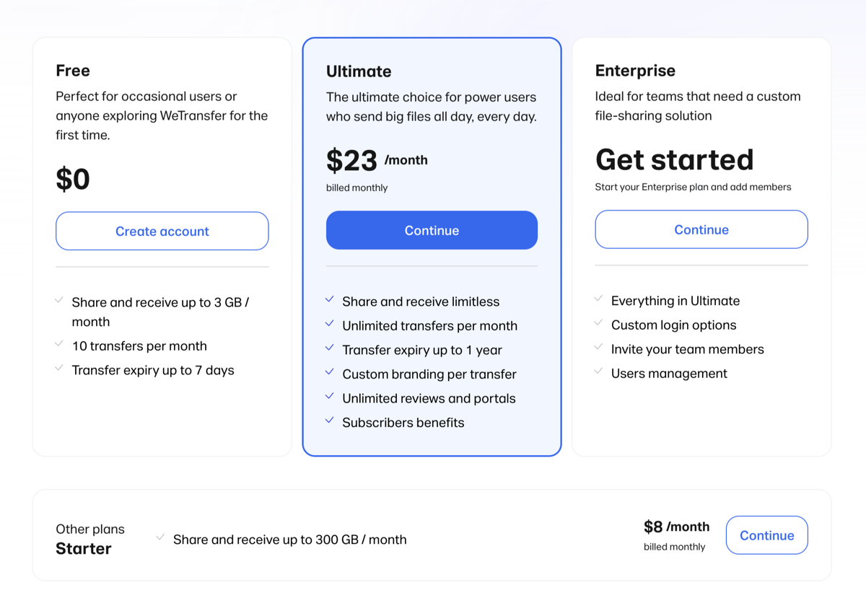Screen dimensions: 866x616
Task: Click the check icon beside the 300 GB Starter feature
Action: [161, 539]
